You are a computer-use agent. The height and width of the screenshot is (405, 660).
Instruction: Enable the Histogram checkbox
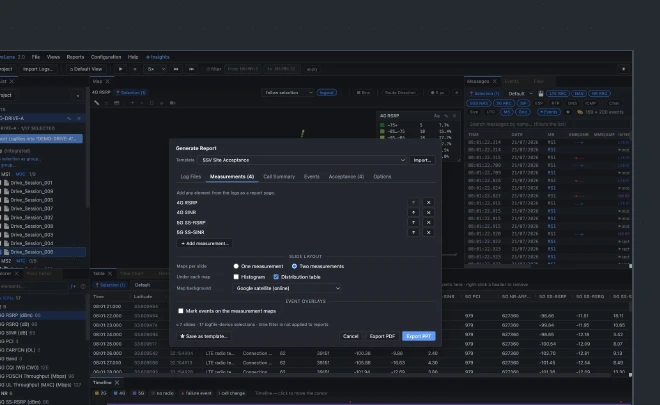pyautogui.click(x=236, y=277)
